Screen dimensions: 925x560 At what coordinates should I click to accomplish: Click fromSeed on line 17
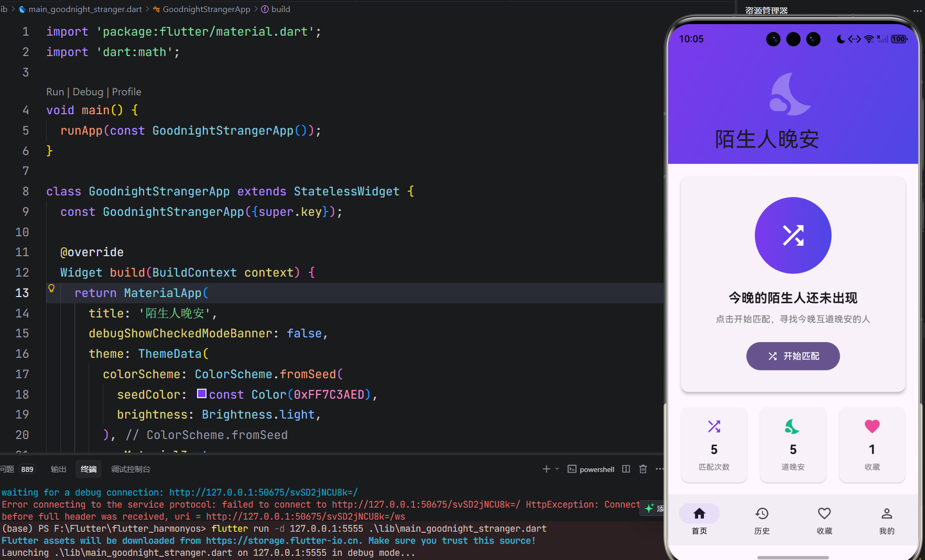[308, 374]
